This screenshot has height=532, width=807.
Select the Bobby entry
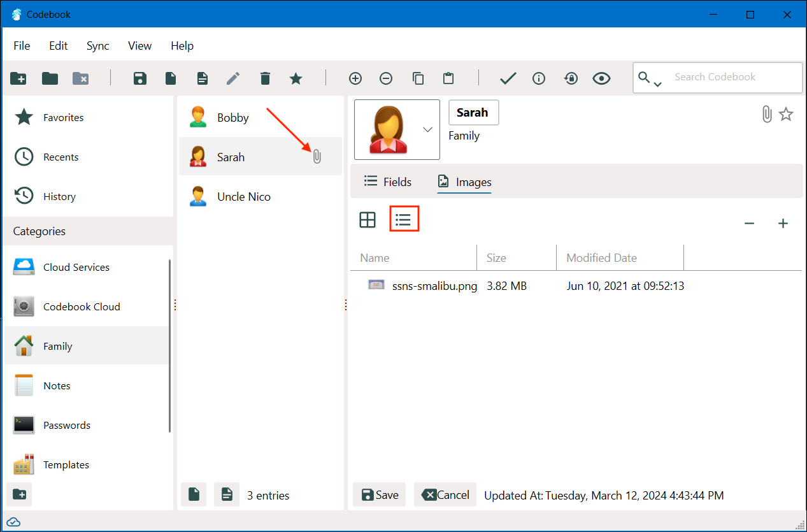click(261, 117)
